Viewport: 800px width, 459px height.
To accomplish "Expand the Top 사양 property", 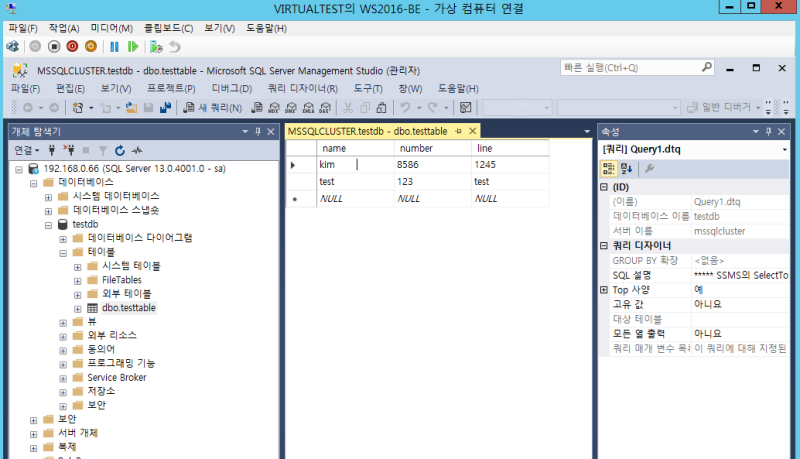I will pyautogui.click(x=604, y=290).
